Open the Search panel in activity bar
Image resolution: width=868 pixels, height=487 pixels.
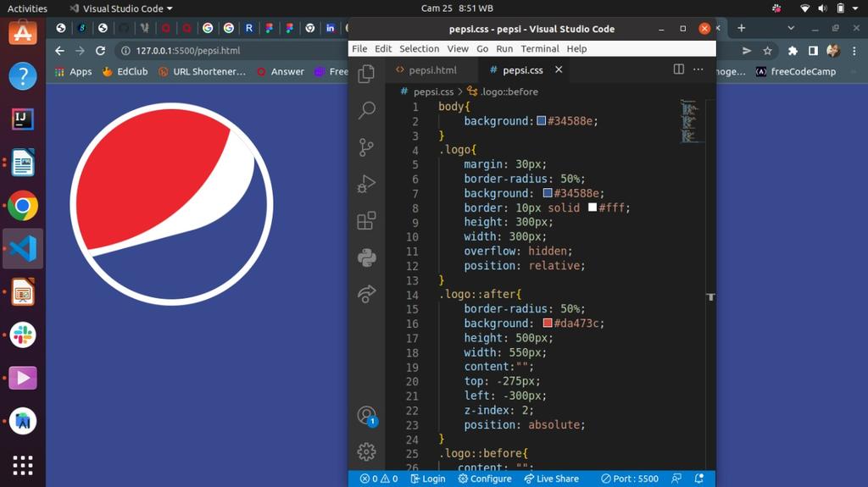tap(366, 110)
